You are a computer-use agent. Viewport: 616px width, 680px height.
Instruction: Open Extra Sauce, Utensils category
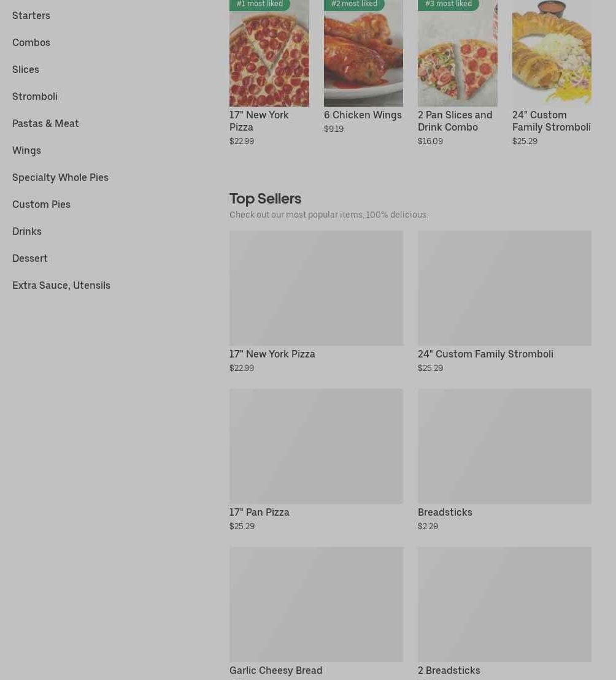[61, 285]
